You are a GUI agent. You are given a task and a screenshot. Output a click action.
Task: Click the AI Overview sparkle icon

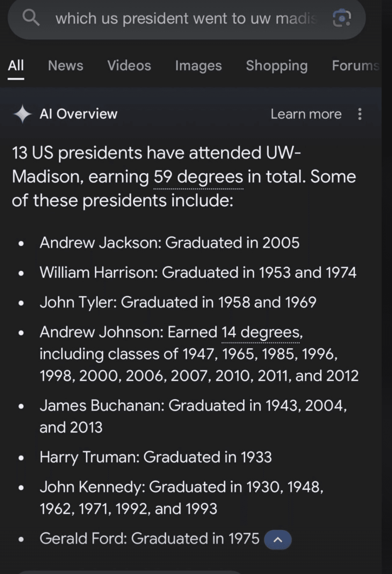pos(22,114)
